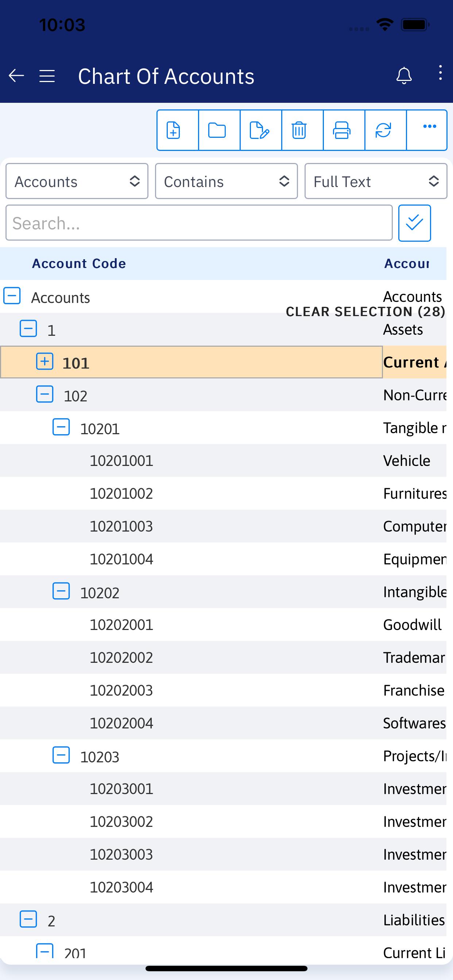This screenshot has width=453, height=980.
Task: Toggle the checkmark button beside search
Action: coord(415,223)
